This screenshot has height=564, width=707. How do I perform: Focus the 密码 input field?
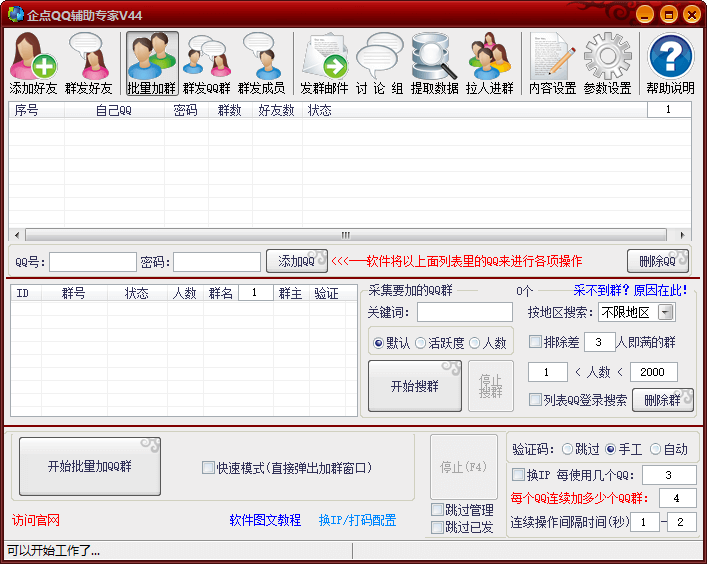(x=217, y=262)
